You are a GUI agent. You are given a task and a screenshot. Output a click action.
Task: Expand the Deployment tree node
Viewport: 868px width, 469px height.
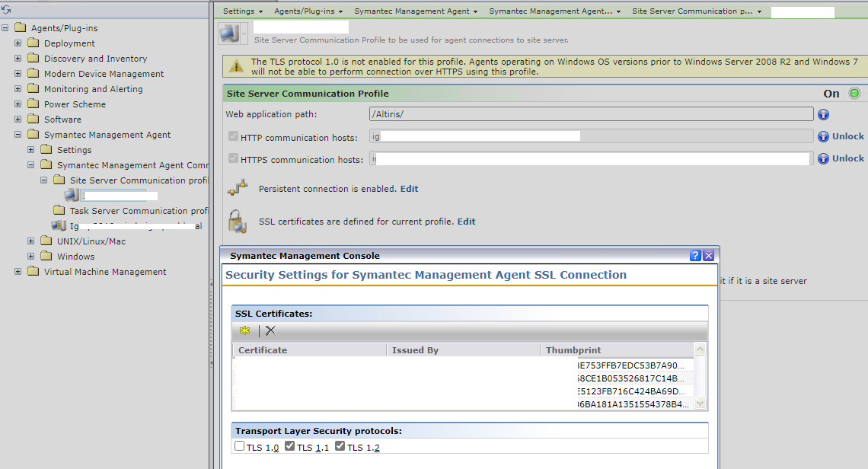point(18,43)
